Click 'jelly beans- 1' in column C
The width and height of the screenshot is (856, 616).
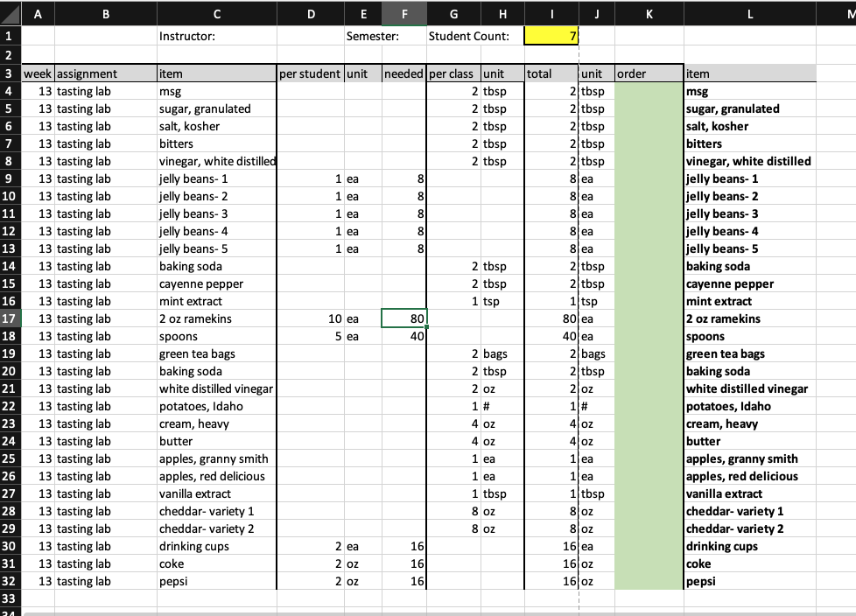coord(217,178)
